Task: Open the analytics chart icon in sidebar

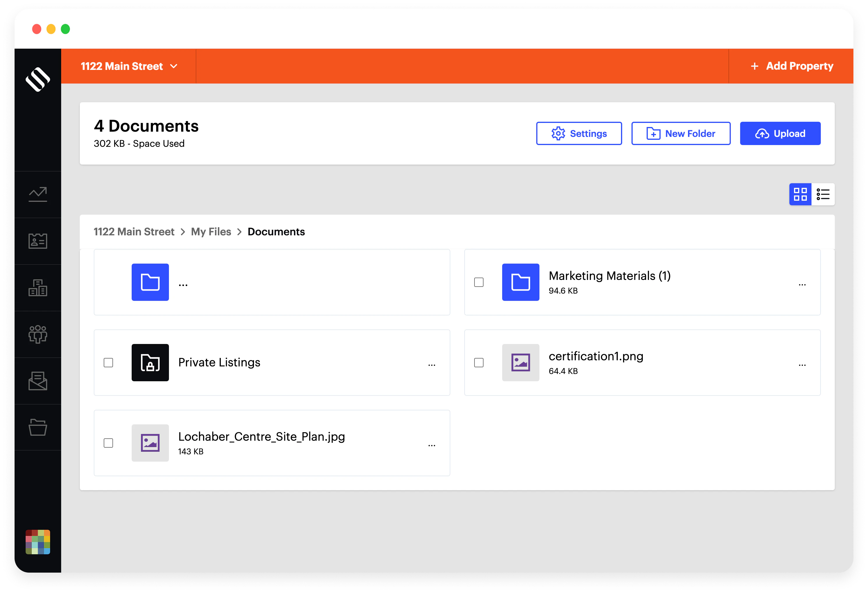Action: coord(38,194)
